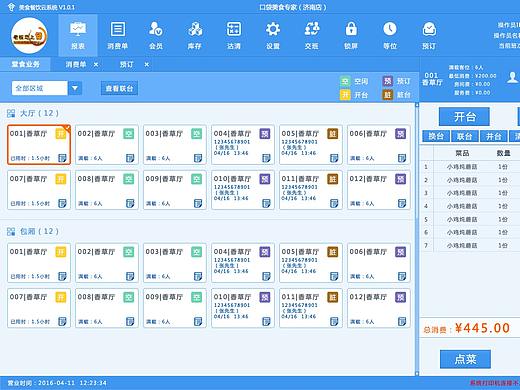Select the 大厅 table 008 card
This screenshot has width=520, height=390.
107,190
